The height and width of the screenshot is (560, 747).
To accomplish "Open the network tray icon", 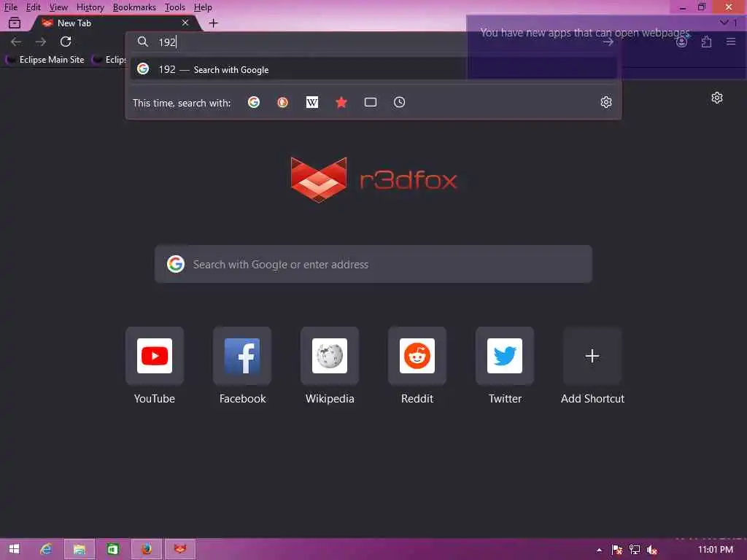I will pos(635,550).
